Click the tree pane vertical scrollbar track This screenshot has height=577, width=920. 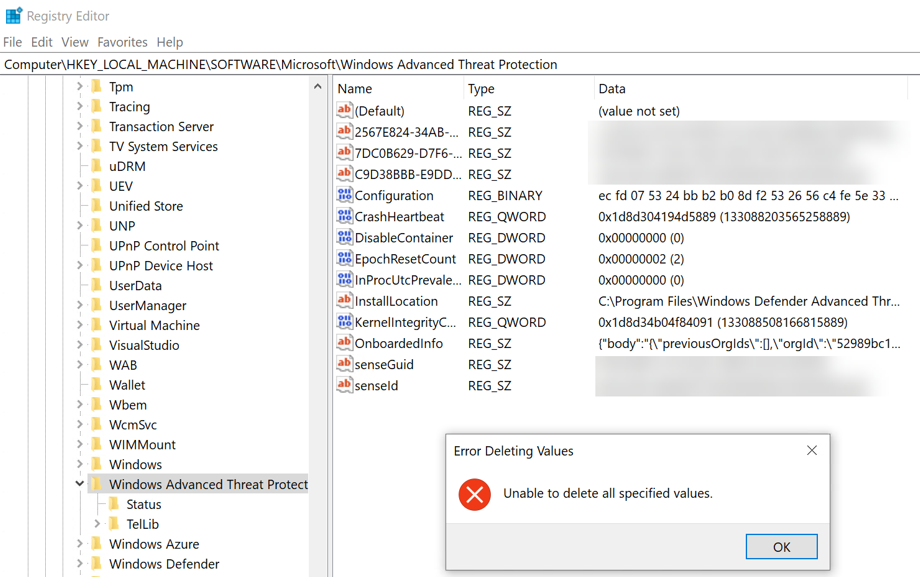point(317,336)
